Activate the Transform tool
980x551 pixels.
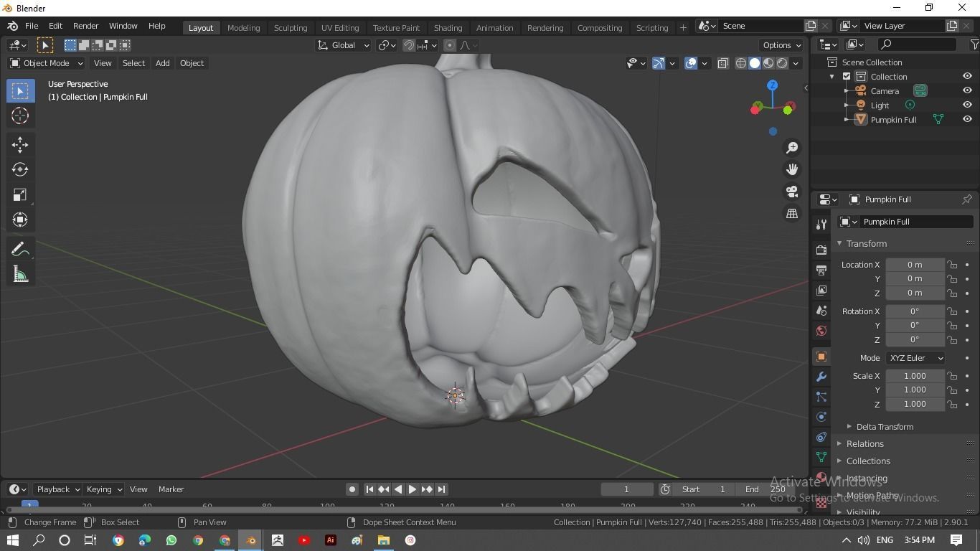click(20, 220)
